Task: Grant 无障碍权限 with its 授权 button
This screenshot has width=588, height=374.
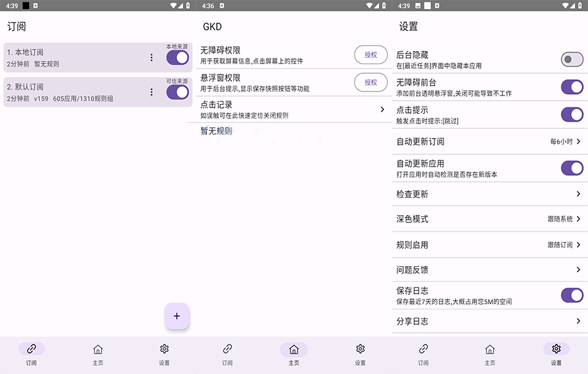Action: click(x=371, y=55)
